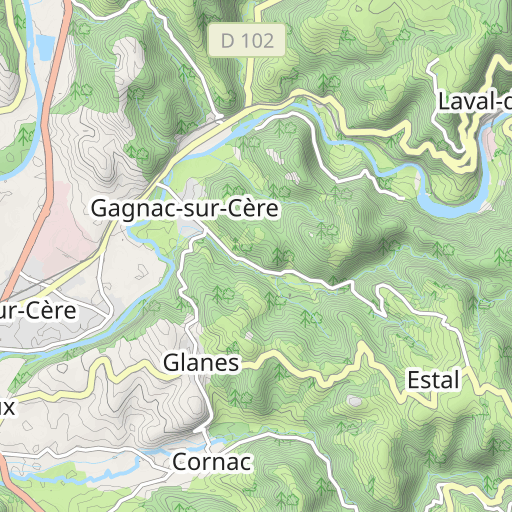The width and height of the screenshot is (512, 512).
Task: Click the Glanes village label
Action: pos(201,363)
